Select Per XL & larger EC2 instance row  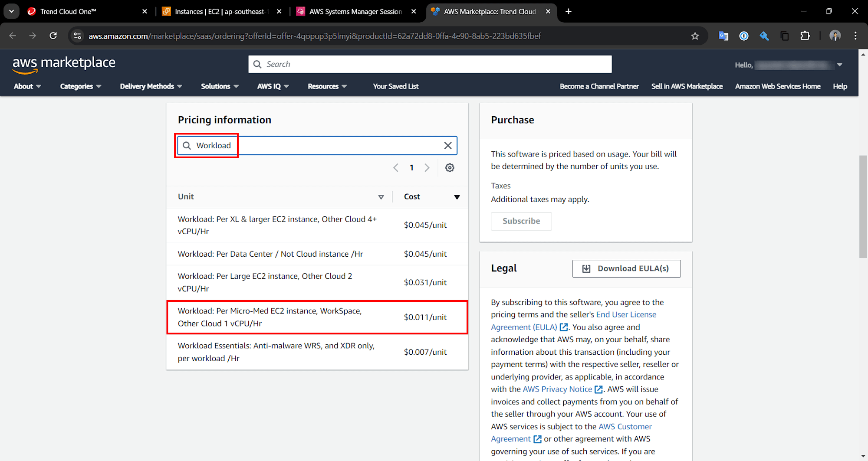click(317, 226)
